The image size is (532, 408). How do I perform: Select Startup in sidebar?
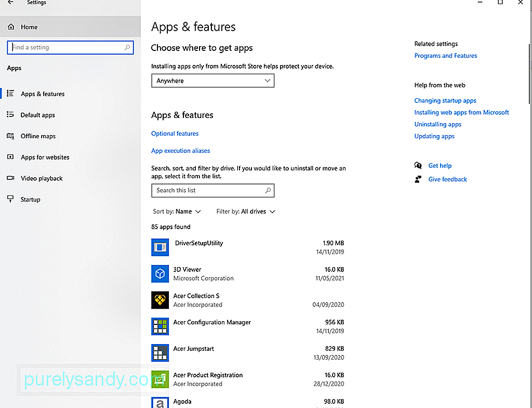pos(70,199)
